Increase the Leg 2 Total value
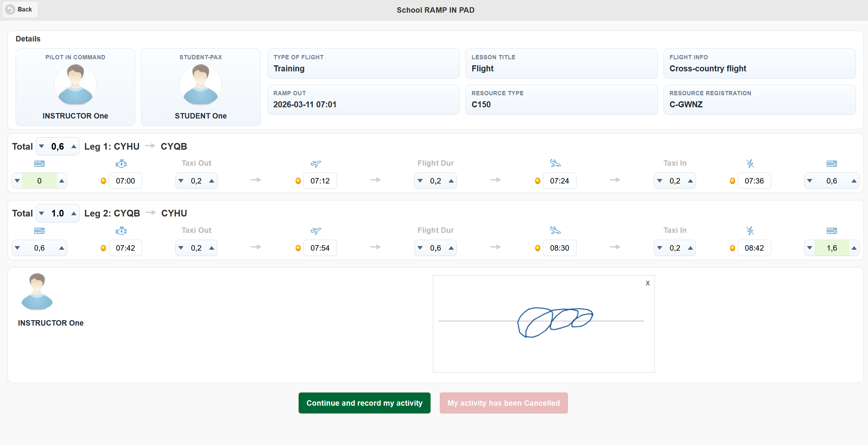Screen dimensions: 868x445 73,213
